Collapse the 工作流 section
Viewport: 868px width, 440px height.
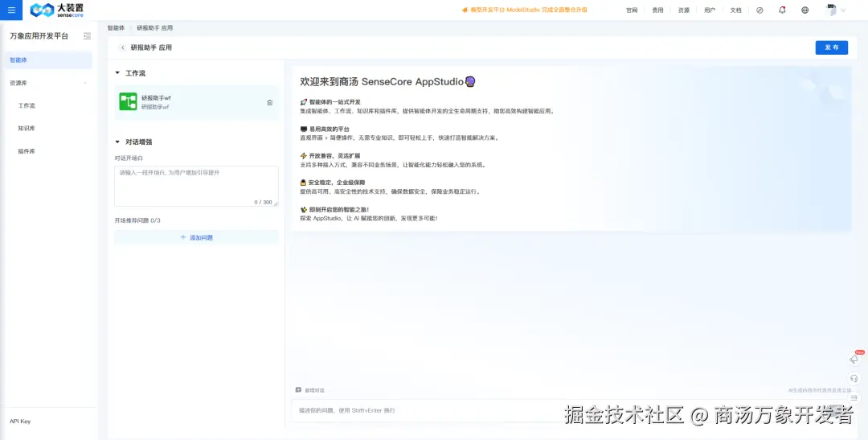tap(117, 73)
